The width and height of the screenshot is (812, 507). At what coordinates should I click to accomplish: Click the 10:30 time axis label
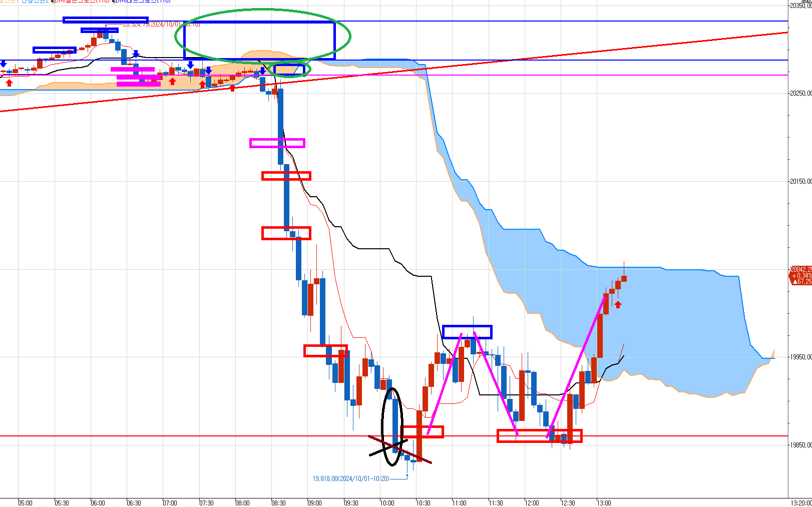tap(423, 503)
